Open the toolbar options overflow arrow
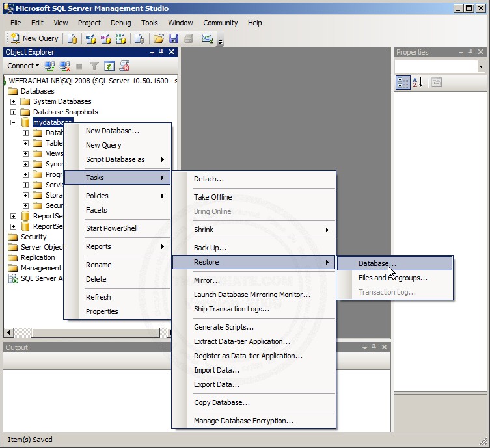Screen dimensions: 490x448 [x=221, y=42]
